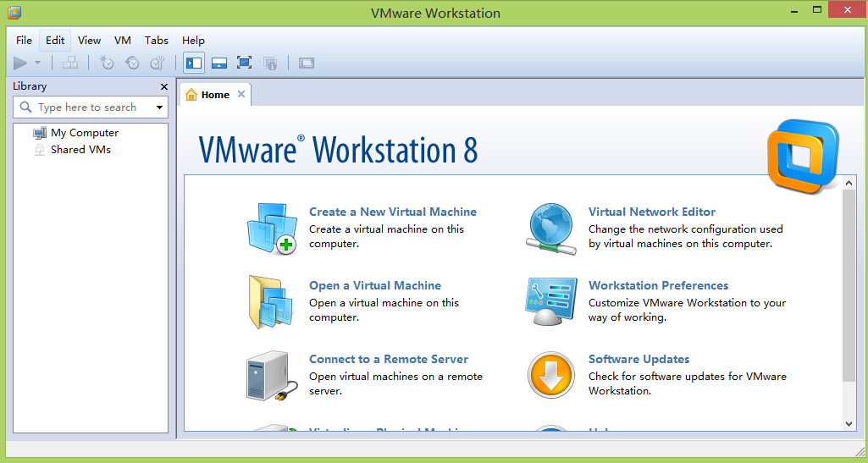Click 'Open virtual machines on a remote server.' text
The height and width of the screenshot is (463, 868).
click(395, 383)
